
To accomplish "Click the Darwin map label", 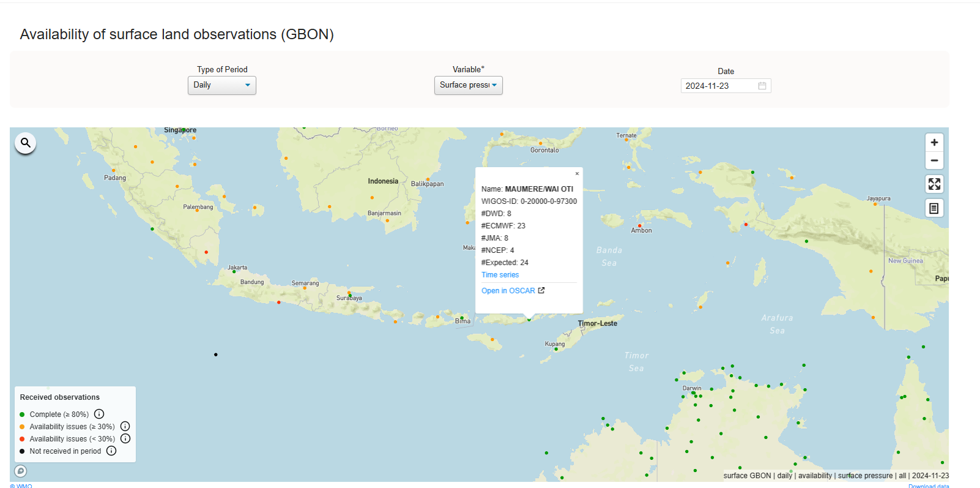I will [692, 388].
